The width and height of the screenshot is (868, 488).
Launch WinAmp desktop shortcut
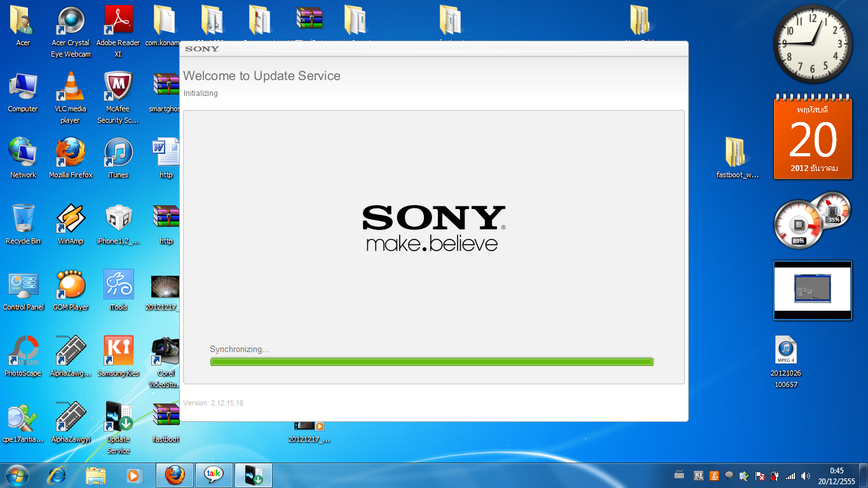(x=71, y=224)
